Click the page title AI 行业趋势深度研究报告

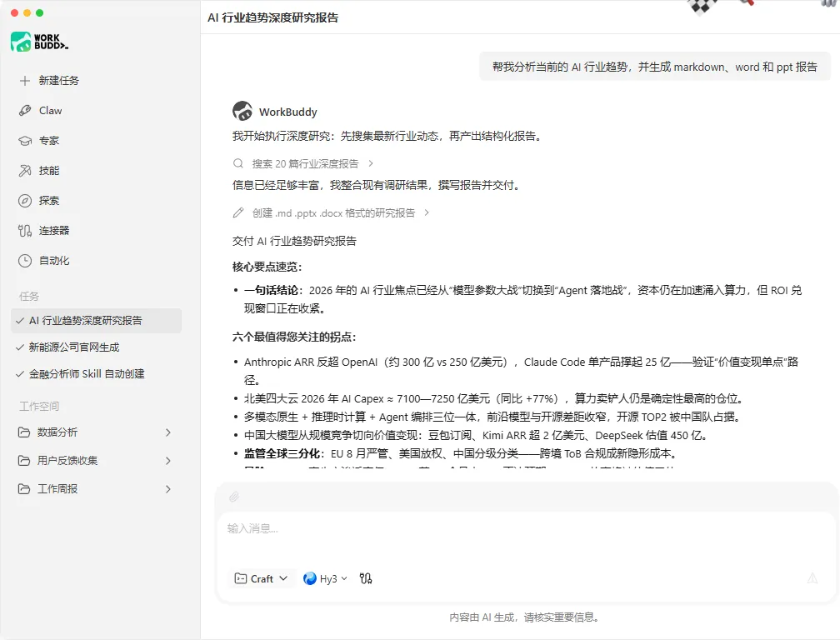tap(273, 17)
